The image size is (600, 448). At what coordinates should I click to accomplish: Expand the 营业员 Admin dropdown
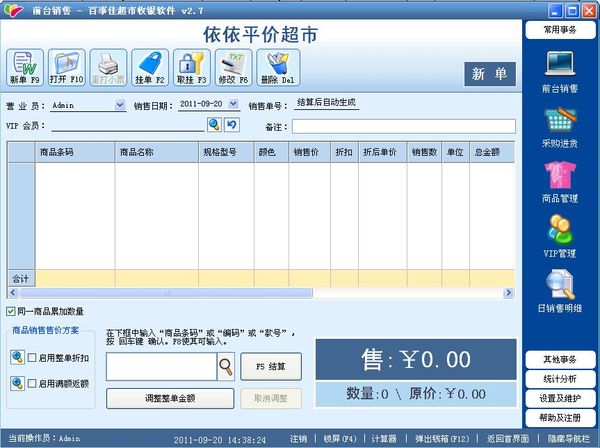pyautogui.click(x=120, y=104)
